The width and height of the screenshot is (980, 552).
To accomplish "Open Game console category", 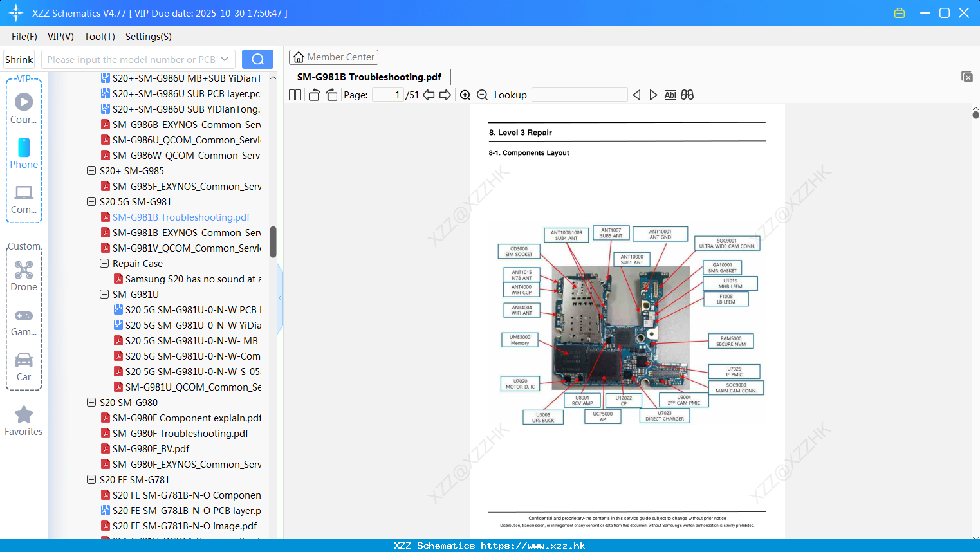I will coord(24,322).
